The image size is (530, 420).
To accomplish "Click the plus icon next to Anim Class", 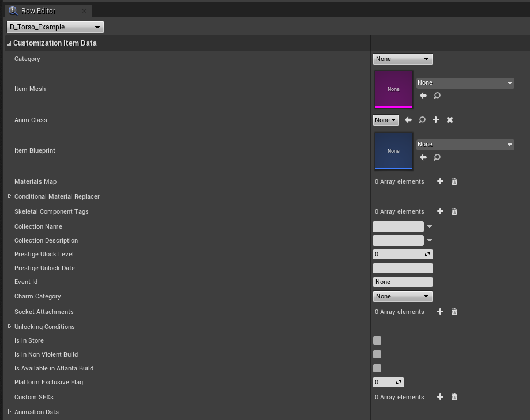I will 436,120.
